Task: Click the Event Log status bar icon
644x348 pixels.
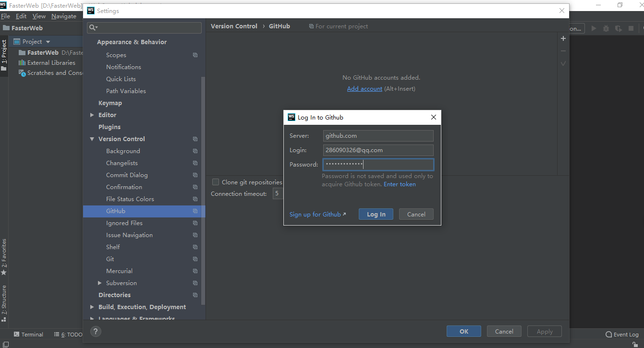Action: (609, 335)
